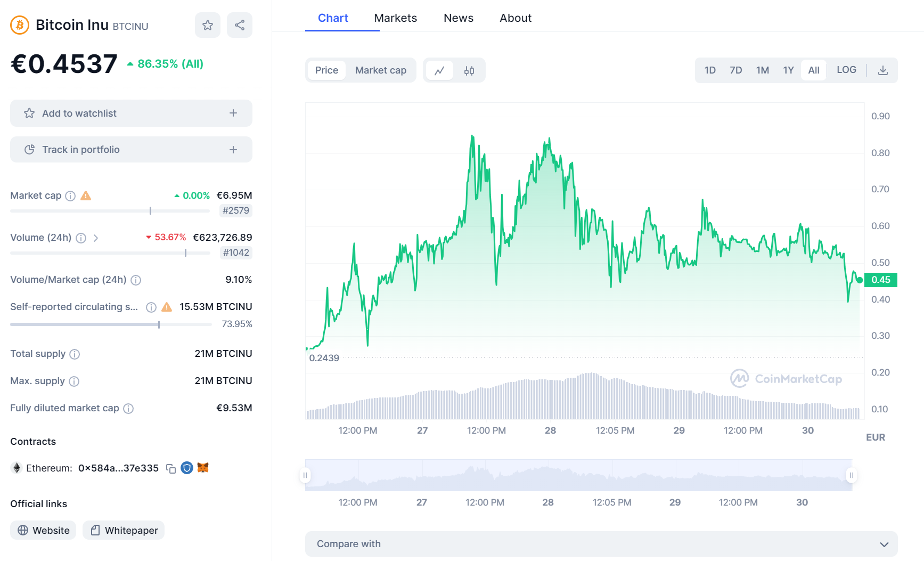
Task: Visit the official Website link
Action: point(44,530)
